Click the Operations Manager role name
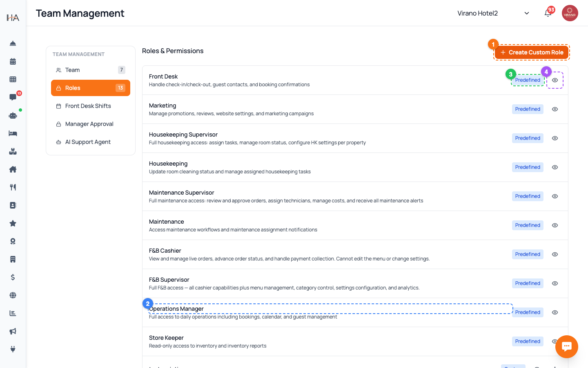 click(x=176, y=309)
